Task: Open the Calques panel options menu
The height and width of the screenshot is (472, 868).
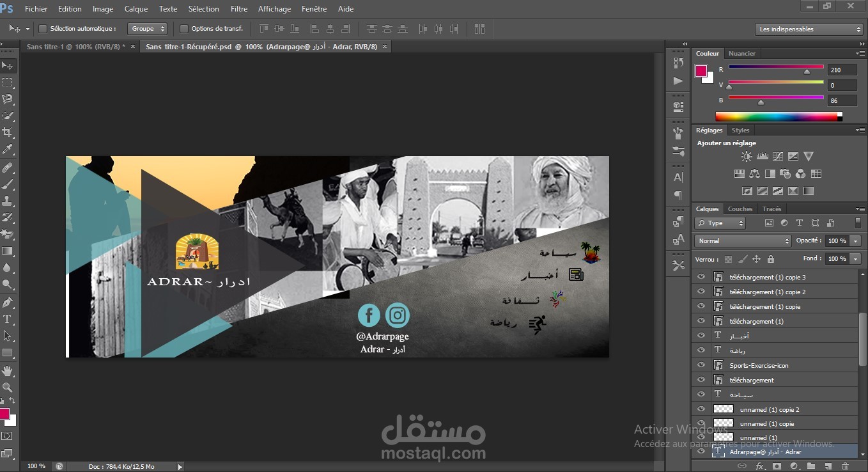Action: pyautogui.click(x=860, y=209)
